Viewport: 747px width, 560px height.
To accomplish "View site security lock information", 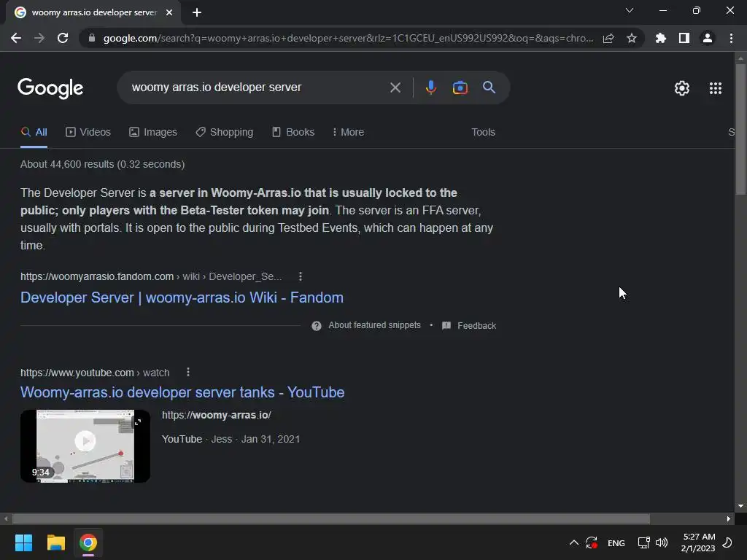I will 92,38.
